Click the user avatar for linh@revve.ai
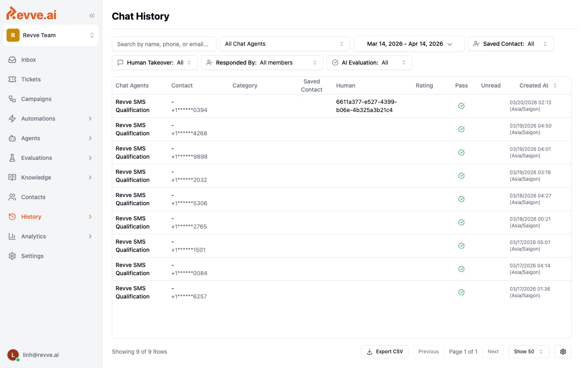 [x=13, y=355]
